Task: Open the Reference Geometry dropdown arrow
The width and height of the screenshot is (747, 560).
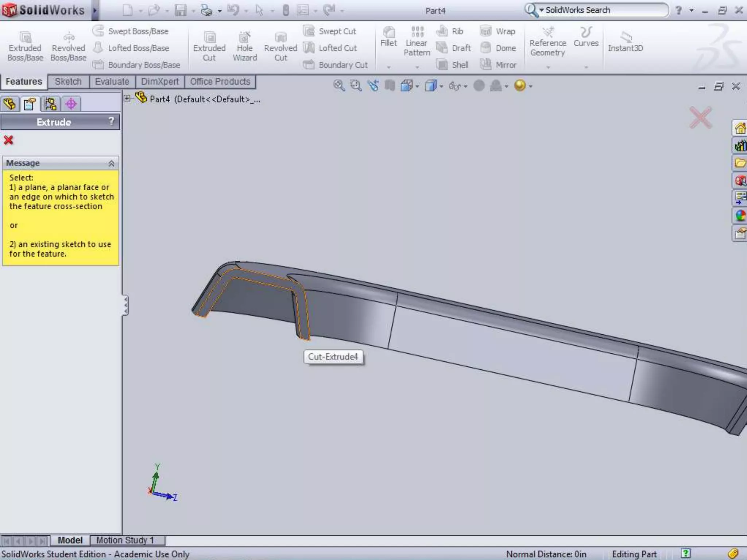Action: pos(548,67)
